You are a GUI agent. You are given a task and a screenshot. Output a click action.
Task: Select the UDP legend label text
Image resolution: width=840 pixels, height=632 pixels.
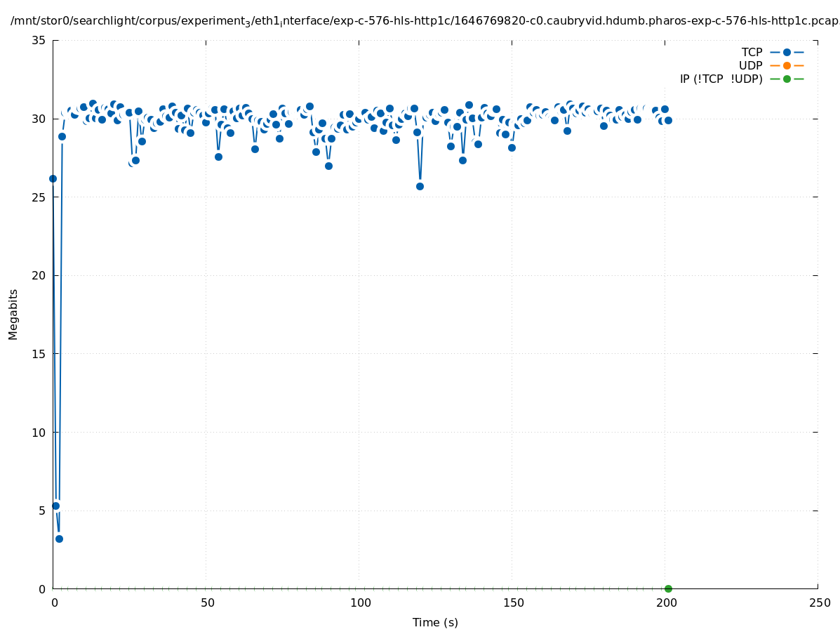(750, 65)
